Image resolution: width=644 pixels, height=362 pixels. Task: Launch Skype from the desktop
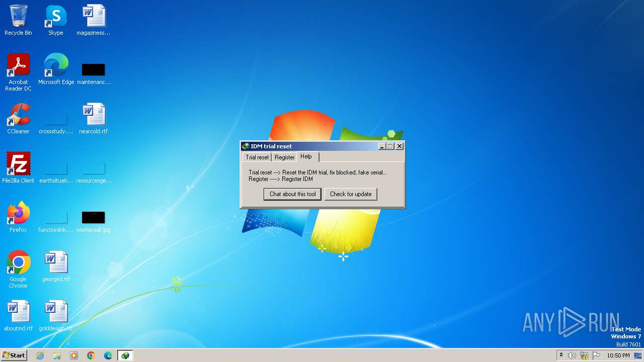56,20
